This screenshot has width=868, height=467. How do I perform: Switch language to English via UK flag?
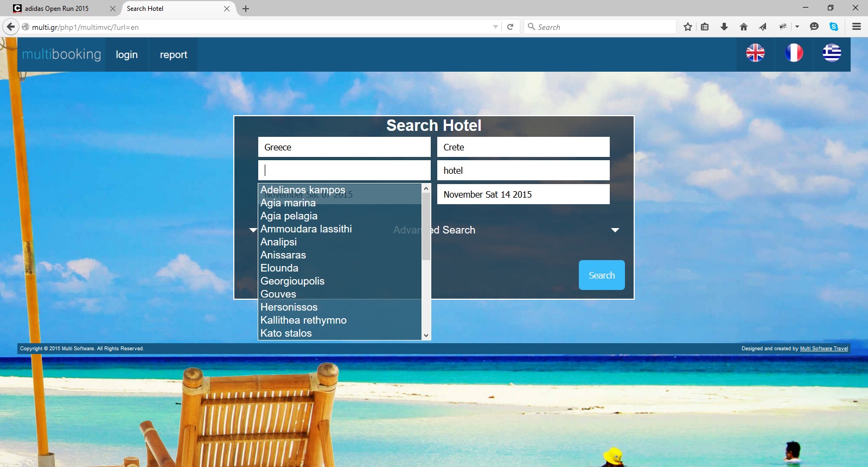pyautogui.click(x=755, y=53)
